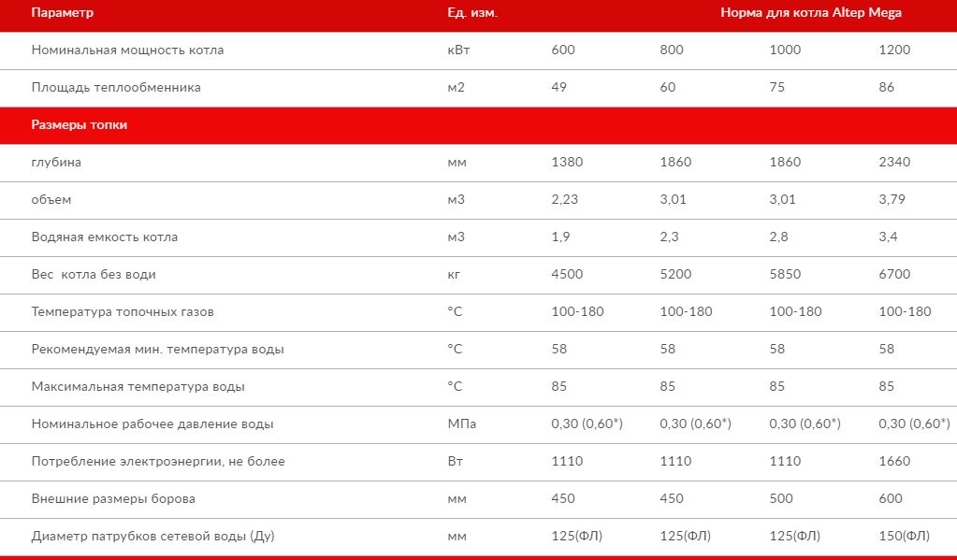957x560 pixels.
Task: Click the 2340 depth value
Action: pyautogui.click(x=894, y=163)
